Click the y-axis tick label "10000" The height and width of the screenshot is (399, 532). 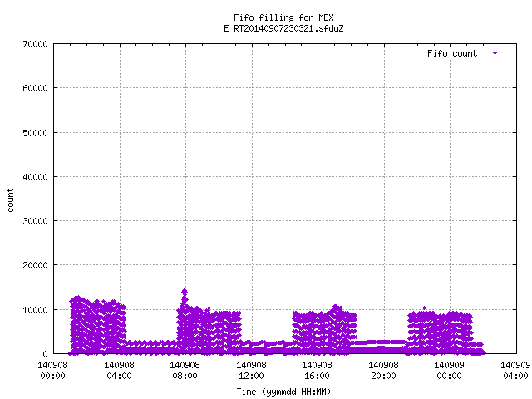pos(35,310)
